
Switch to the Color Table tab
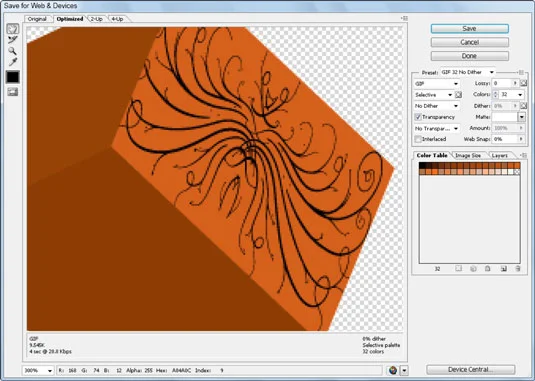pos(432,156)
